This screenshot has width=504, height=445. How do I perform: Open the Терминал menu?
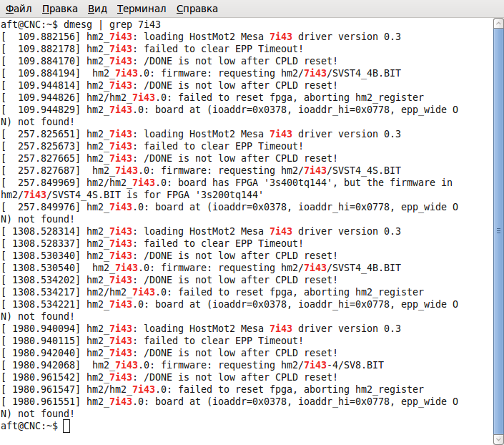[142, 9]
